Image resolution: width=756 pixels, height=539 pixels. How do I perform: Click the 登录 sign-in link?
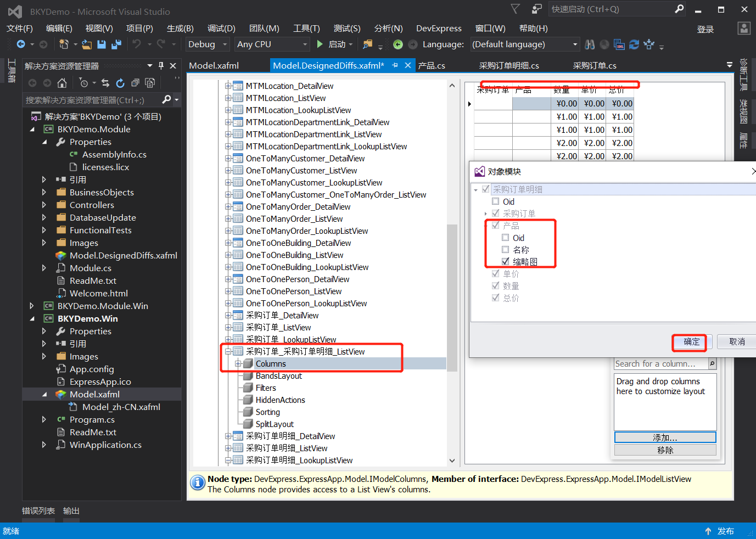[x=705, y=29]
